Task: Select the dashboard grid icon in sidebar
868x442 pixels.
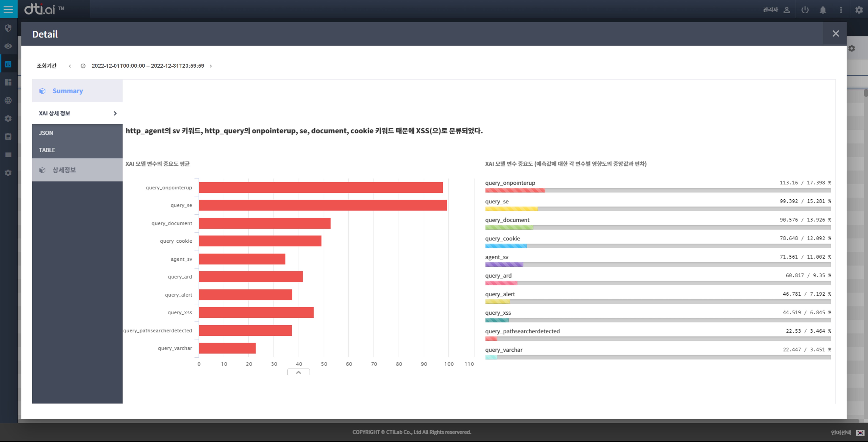Action: tap(8, 82)
